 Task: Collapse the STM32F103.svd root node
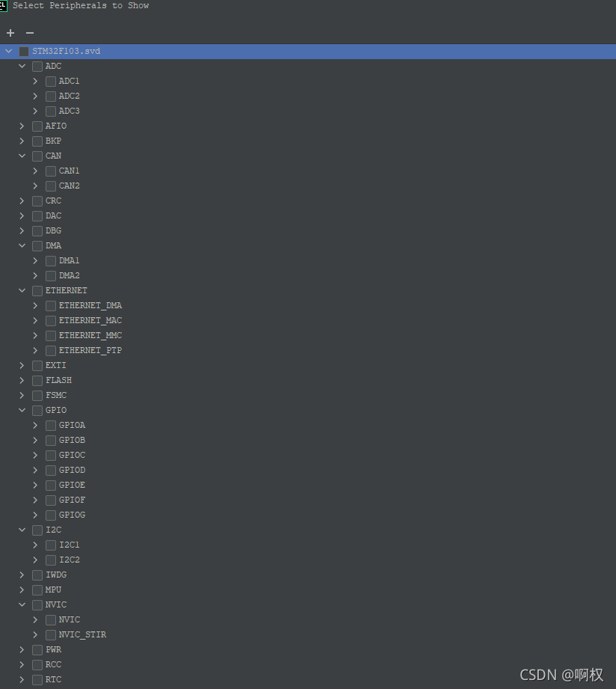click(8, 51)
